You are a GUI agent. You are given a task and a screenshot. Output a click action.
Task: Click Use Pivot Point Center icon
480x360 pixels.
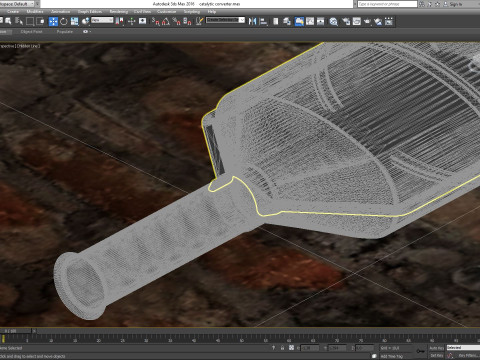(x=119, y=22)
